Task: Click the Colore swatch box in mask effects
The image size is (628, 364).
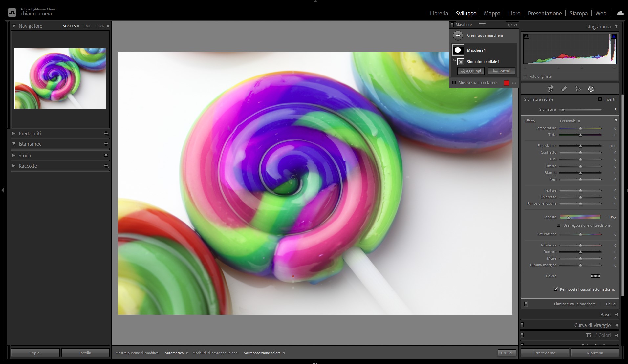Action: click(x=595, y=276)
